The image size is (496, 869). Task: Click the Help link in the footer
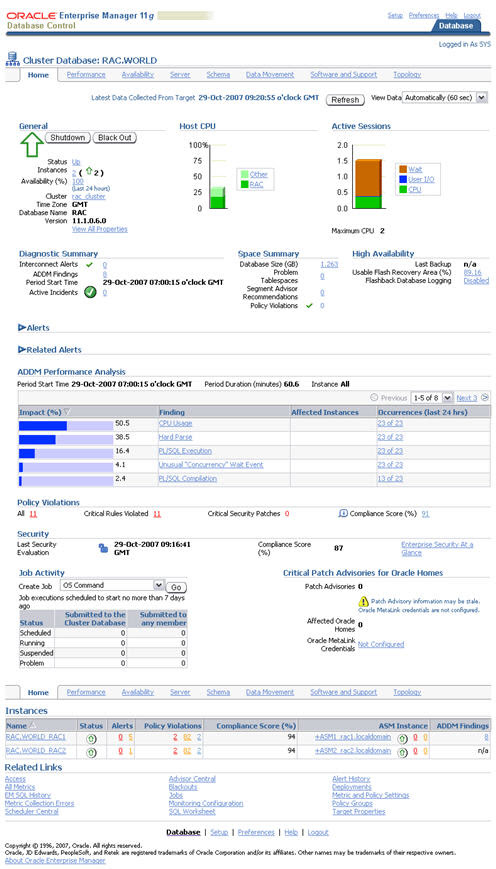tap(291, 832)
